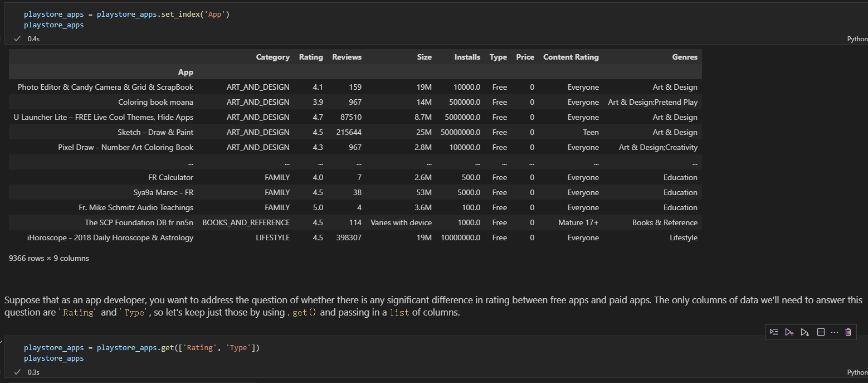The image size is (868, 383).
Task: Click the 5.0 rating cell
Action: (x=318, y=207)
